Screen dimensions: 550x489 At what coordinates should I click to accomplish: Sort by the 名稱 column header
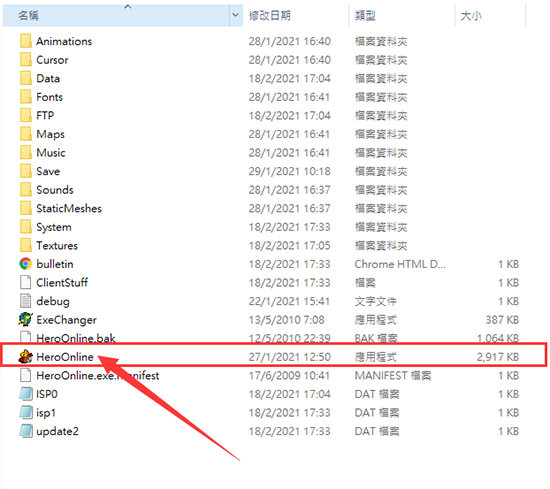[x=116, y=15]
